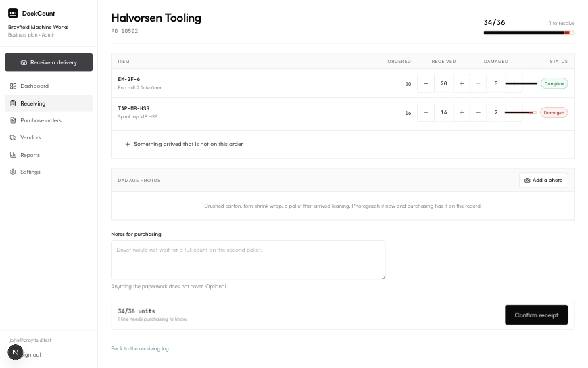588x368 pixels.
Task: Click the Spiral tap M8 HSS description
Action: [138, 116]
